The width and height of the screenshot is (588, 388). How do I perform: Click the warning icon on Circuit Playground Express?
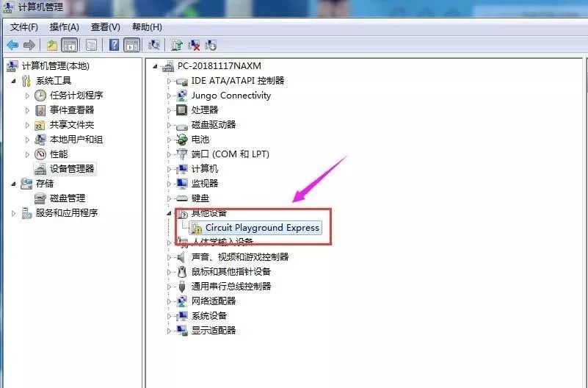[x=197, y=228]
